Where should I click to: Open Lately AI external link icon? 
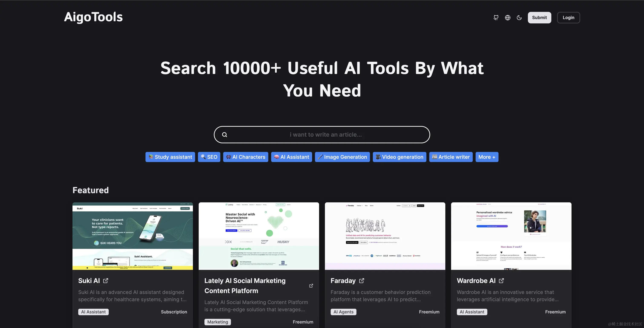311,286
